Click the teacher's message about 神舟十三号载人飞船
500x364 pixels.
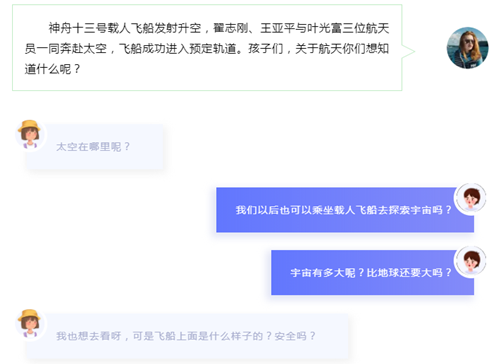click(207, 48)
